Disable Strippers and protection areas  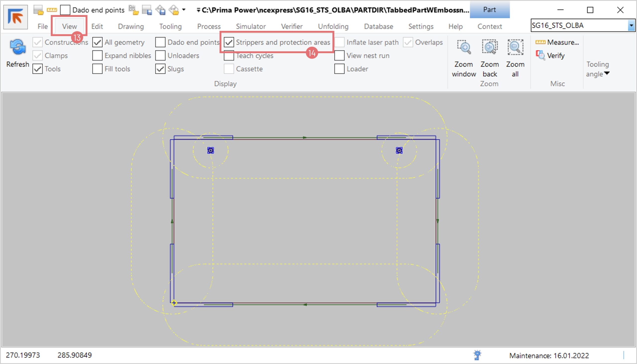229,42
